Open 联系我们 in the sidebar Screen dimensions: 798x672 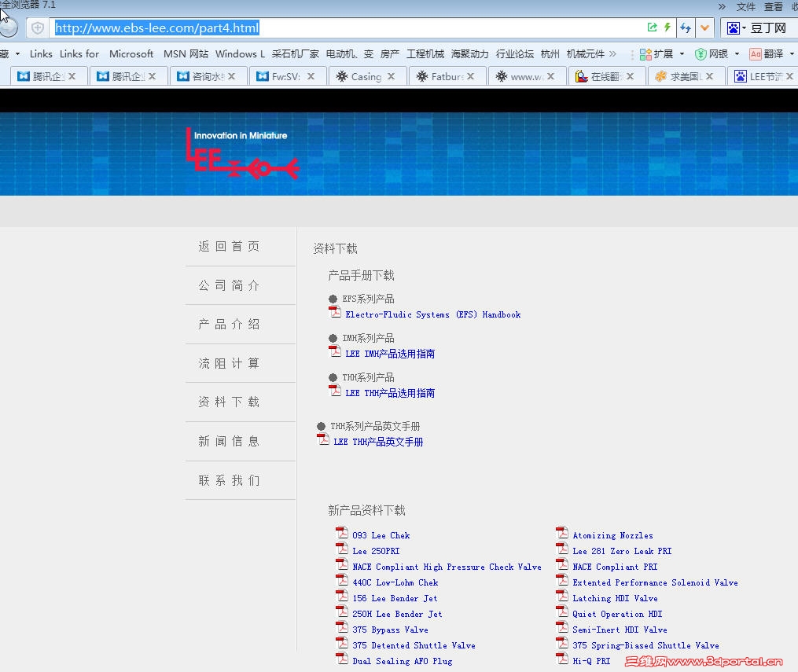pos(229,480)
